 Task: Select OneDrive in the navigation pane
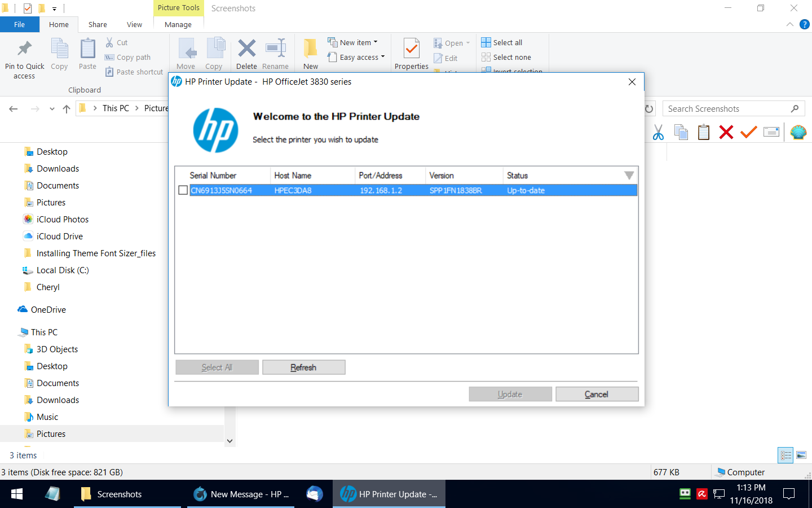(48, 309)
